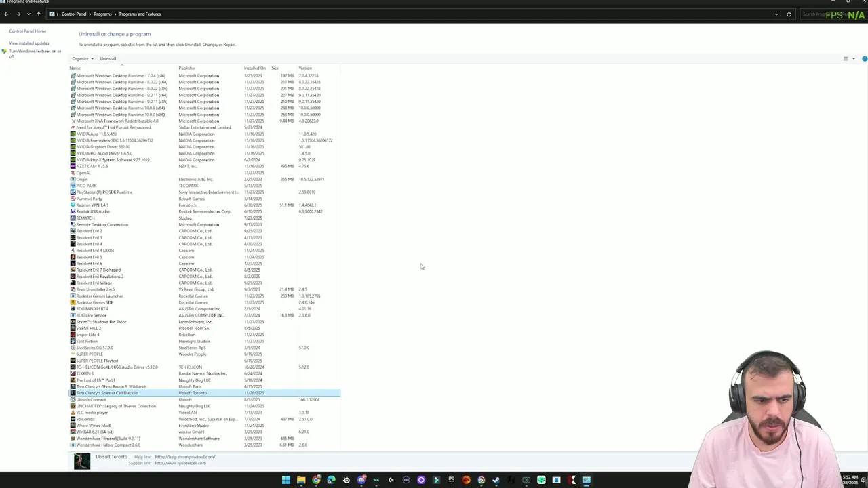Open Google Chrome from taskbar
This screenshot has height=488, width=868.
(x=317, y=480)
